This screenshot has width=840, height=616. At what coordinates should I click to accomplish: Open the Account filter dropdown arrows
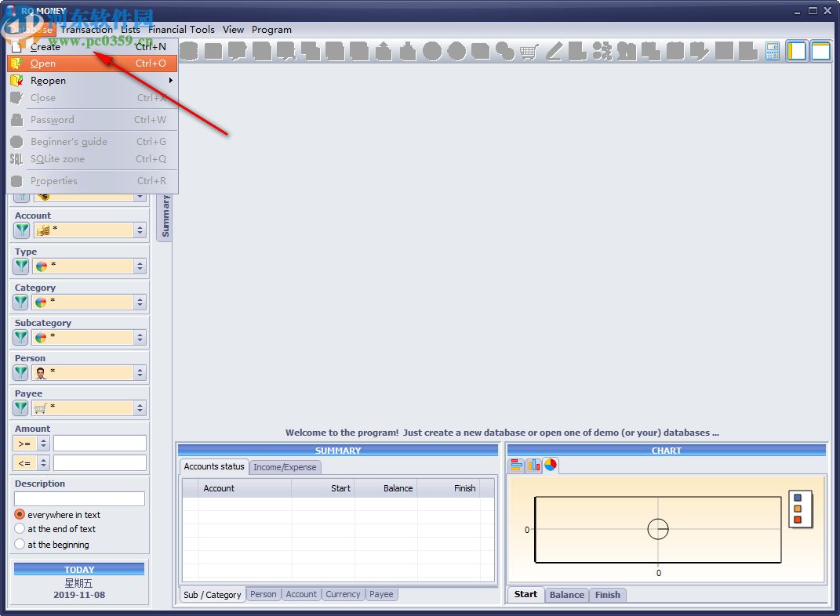pos(140,230)
